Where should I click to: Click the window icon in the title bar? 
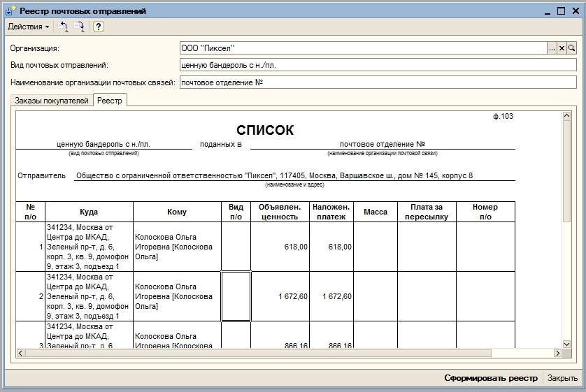10,11
